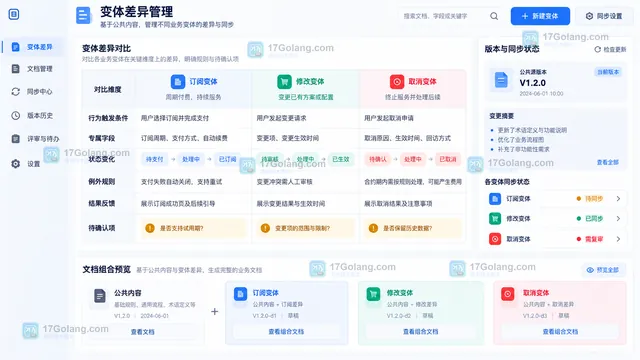Screen dimensions: 640x360
Task: Click 修改变体 icon in sync status list
Action: click(x=495, y=219)
